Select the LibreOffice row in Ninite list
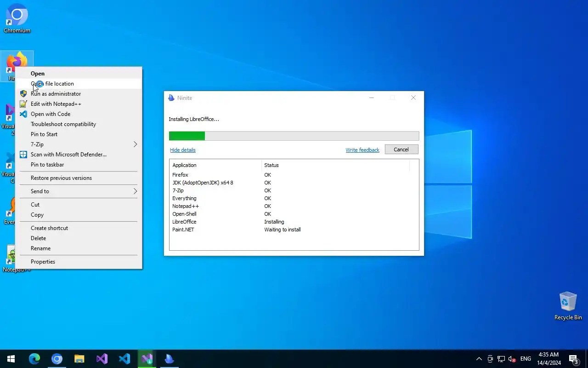 (294, 222)
